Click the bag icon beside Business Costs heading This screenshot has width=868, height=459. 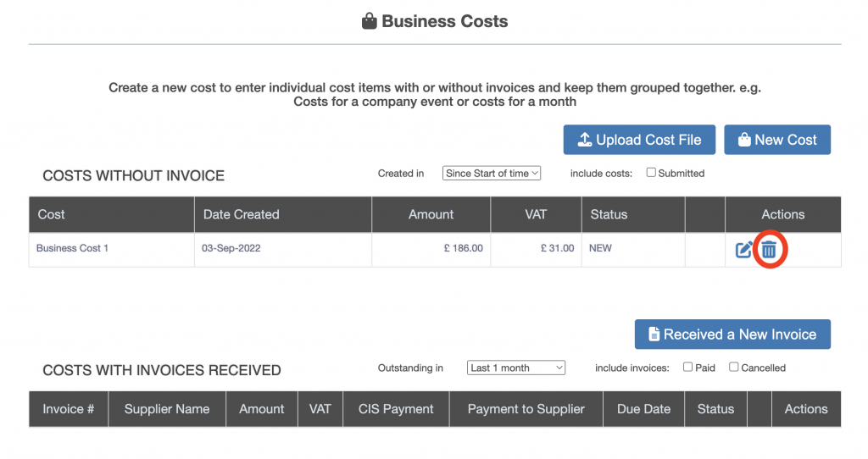369,22
